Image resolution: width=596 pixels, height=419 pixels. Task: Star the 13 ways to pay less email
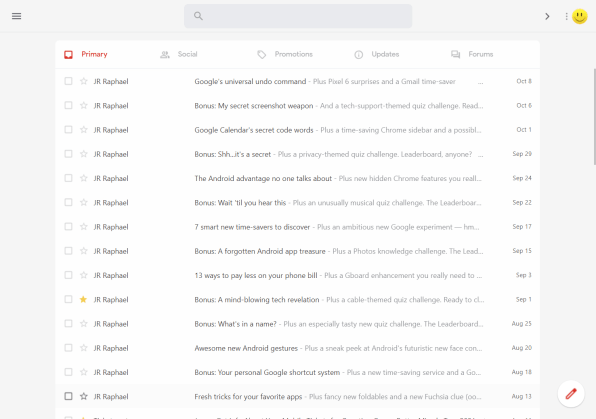[84, 275]
